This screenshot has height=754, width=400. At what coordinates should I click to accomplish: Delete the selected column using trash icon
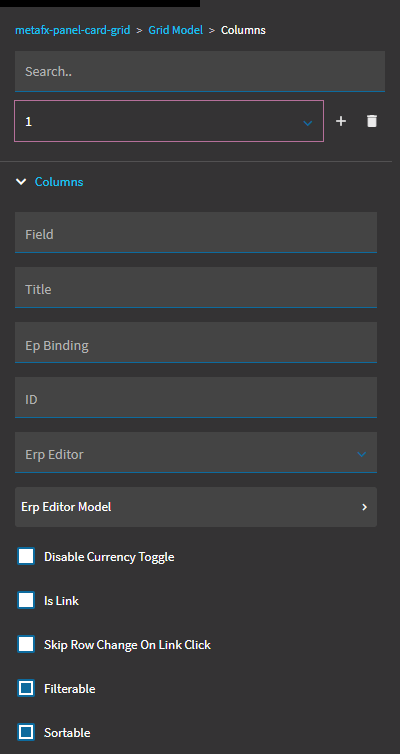[372, 121]
